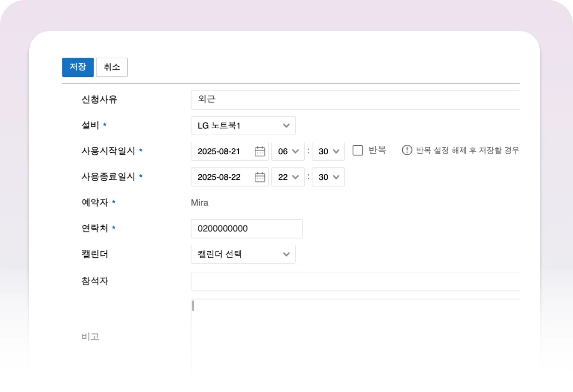Open the end minute 30 dropdown
Screen dimensions: 573x392
[x=328, y=177]
